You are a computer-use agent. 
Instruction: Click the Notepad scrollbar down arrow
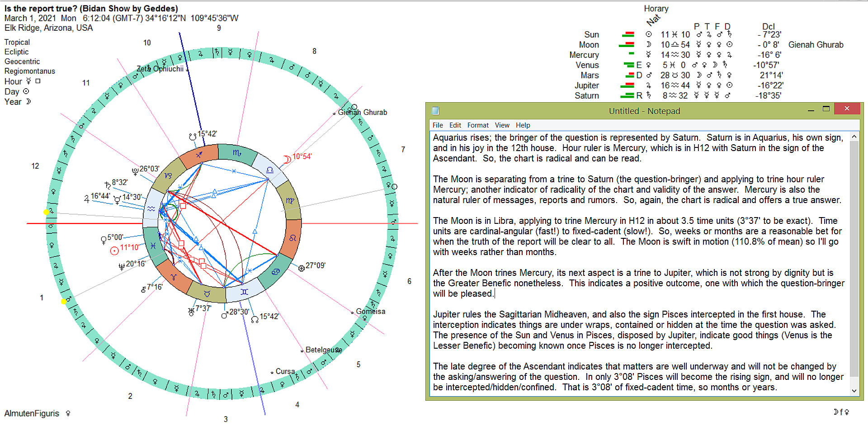pyautogui.click(x=854, y=391)
